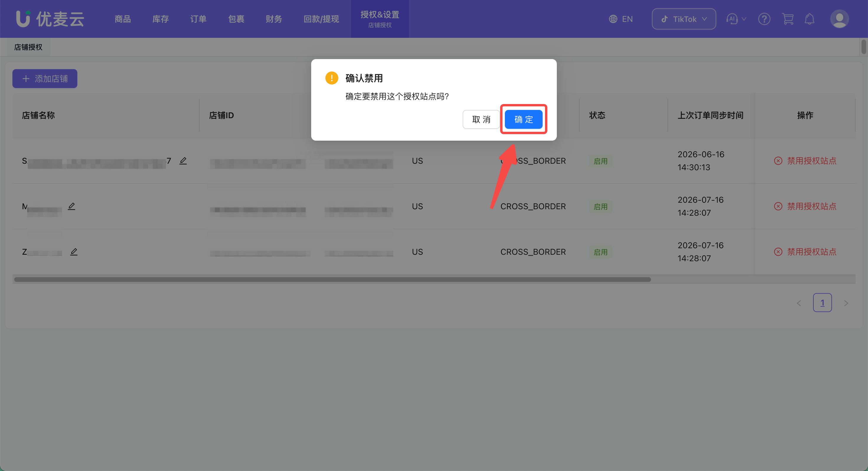Click the vertical page scrollbar
This screenshot has width=868, height=471.
pos(864,47)
